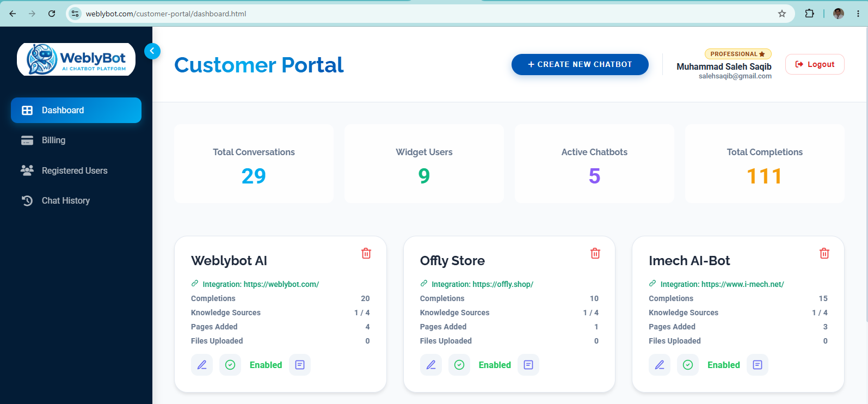
Task: Click Pages Added label on Offly Store card
Action: click(444, 327)
